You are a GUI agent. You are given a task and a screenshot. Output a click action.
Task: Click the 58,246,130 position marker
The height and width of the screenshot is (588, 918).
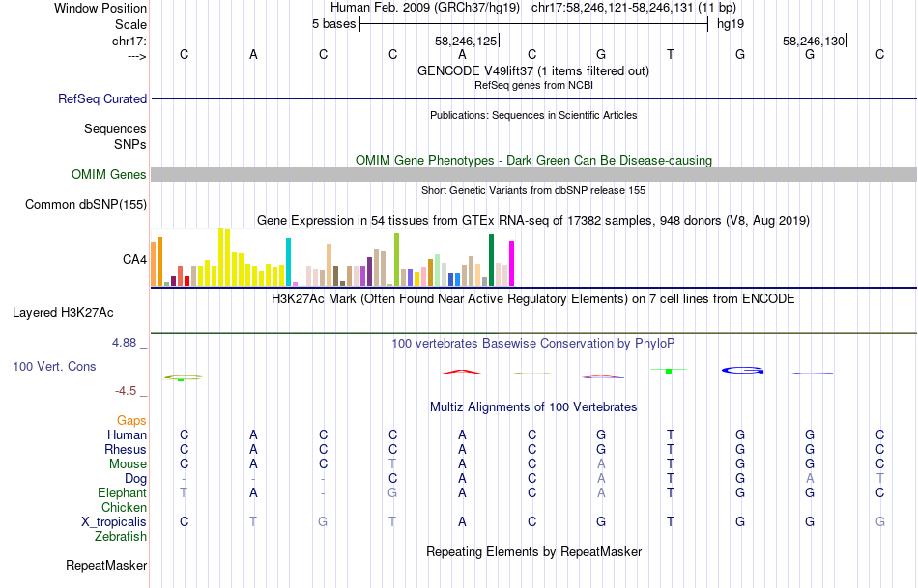814,41
